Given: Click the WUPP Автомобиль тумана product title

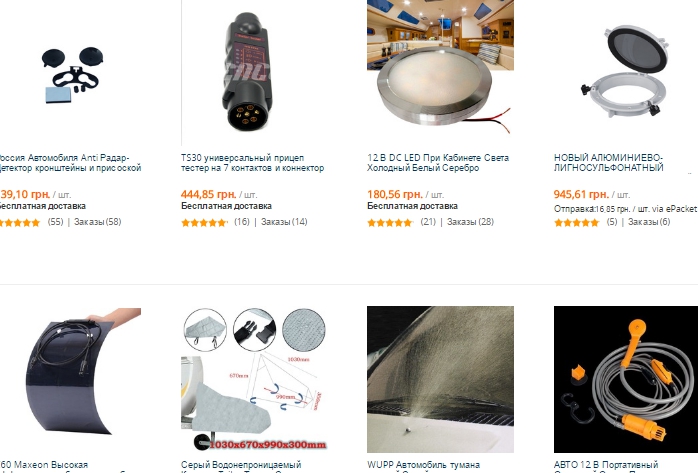Looking at the screenshot, I should [423, 467].
